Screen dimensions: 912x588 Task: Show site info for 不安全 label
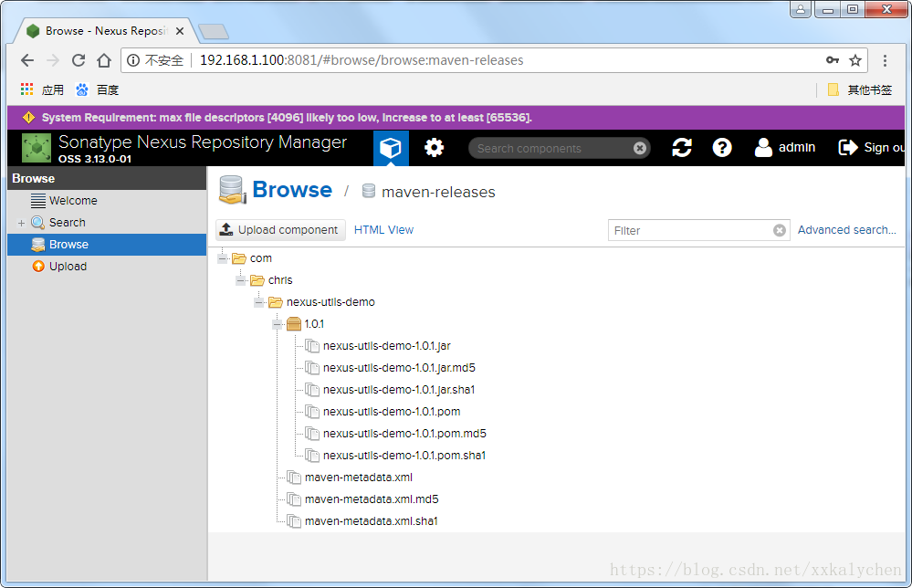(155, 60)
